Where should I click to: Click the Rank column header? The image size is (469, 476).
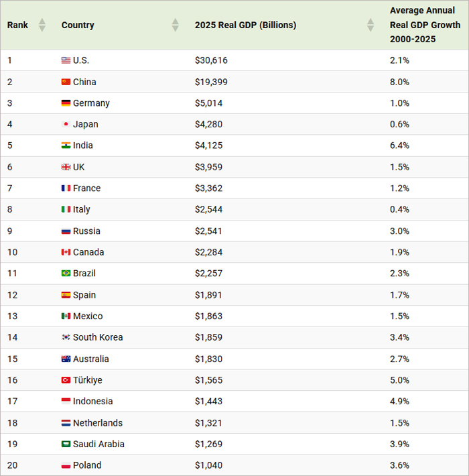click(x=18, y=25)
